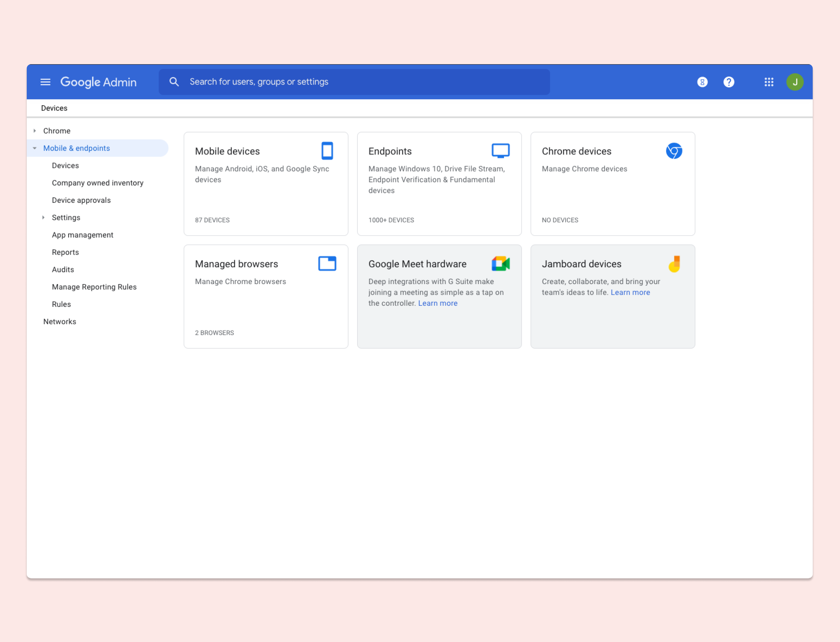Click the Google Meet hardware icon
840x642 pixels.
click(x=500, y=264)
